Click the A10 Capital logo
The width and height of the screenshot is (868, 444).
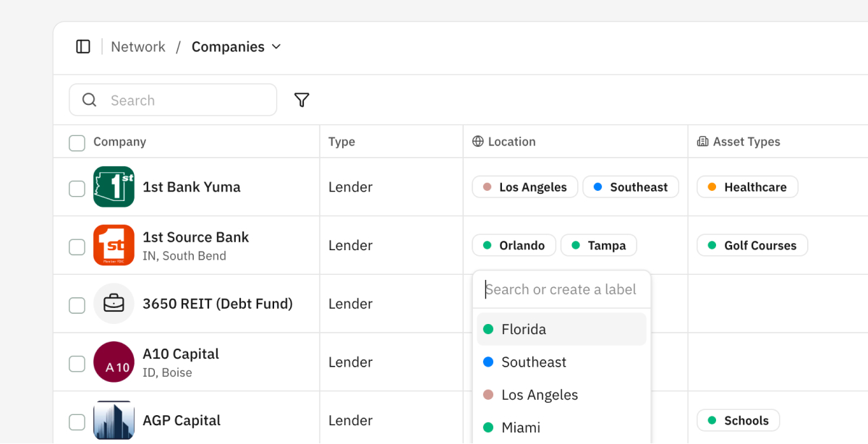point(114,362)
